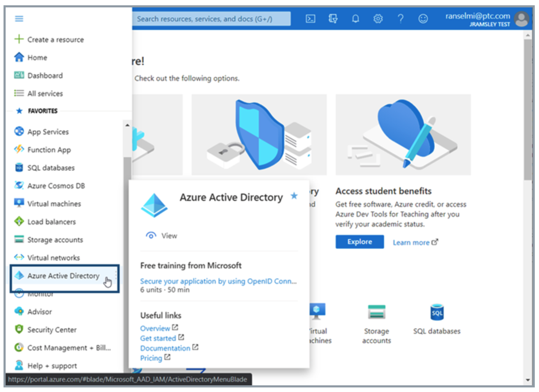Click the Virtual networks icon
Viewport: 539px width, 392px height.
coord(19,257)
